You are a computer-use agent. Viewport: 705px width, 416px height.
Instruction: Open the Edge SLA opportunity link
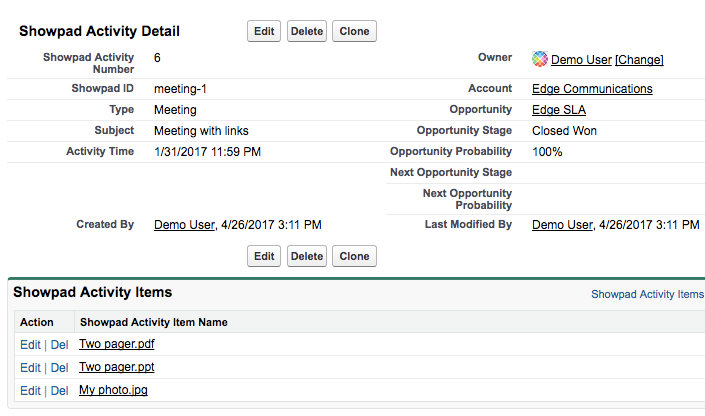(559, 110)
